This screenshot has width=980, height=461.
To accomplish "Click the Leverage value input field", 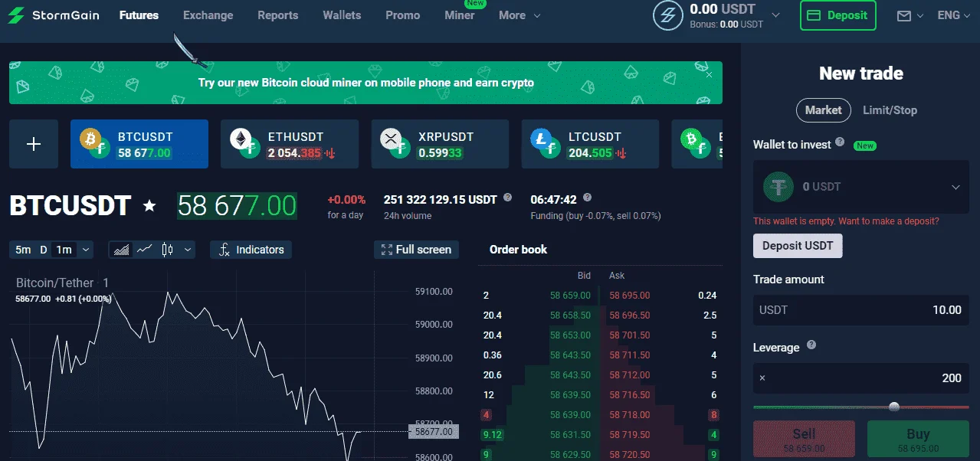I will pos(861,378).
